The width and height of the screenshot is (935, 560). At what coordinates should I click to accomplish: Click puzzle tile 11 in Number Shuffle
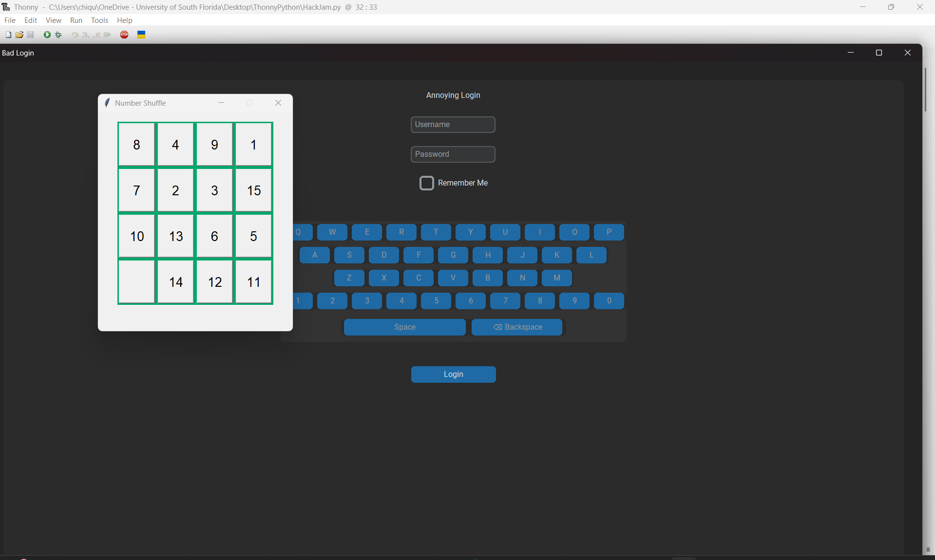254,282
